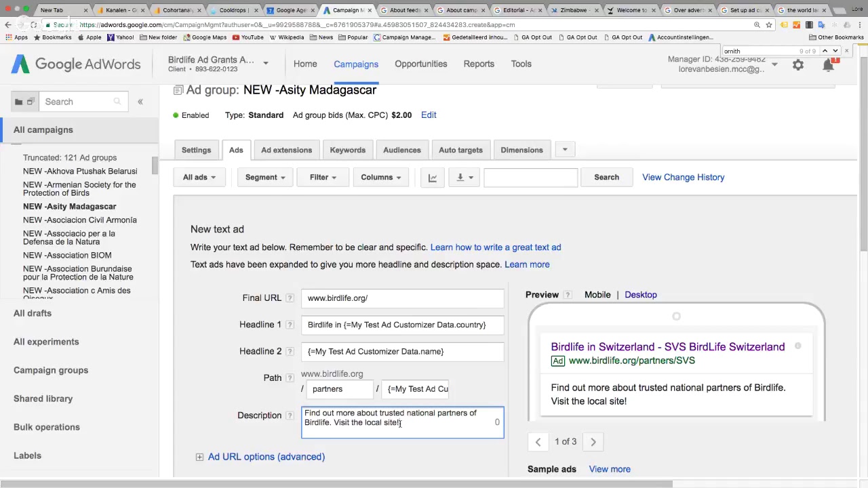The height and width of the screenshot is (488, 868).
Task: Select NEW -Association BIOM ad group
Action: click(67, 256)
